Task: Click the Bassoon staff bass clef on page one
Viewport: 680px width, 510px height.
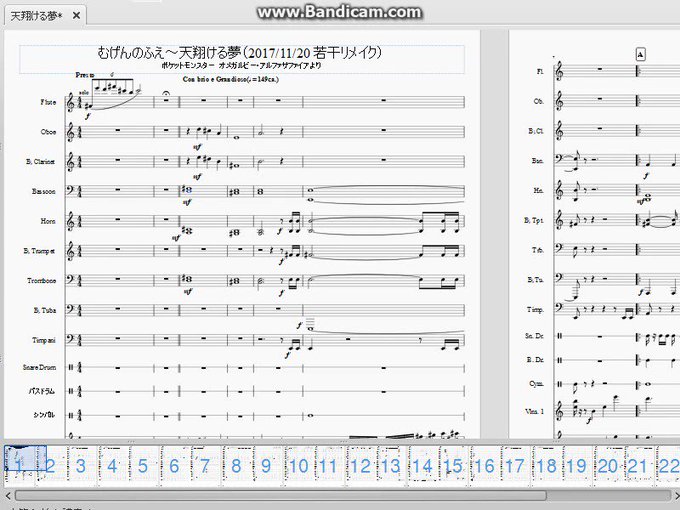Action: [x=70, y=190]
